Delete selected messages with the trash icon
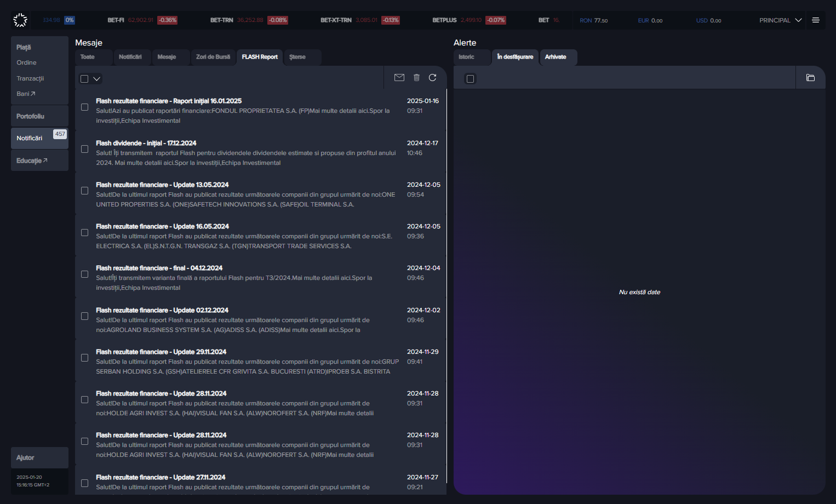836x504 pixels. (416, 78)
